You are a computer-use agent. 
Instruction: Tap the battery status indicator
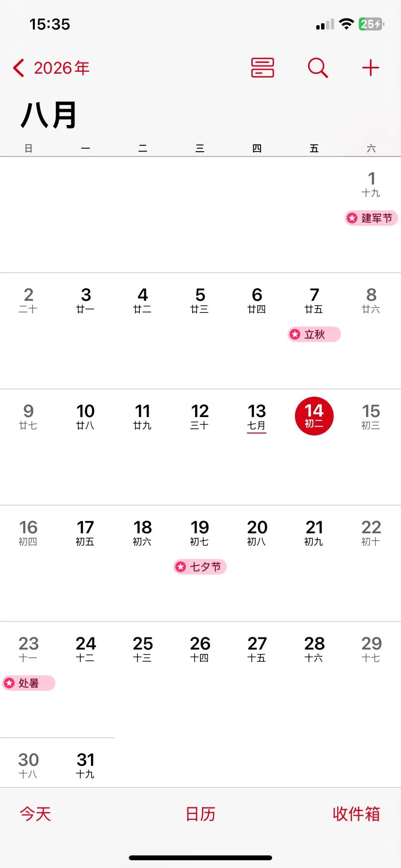tap(371, 24)
